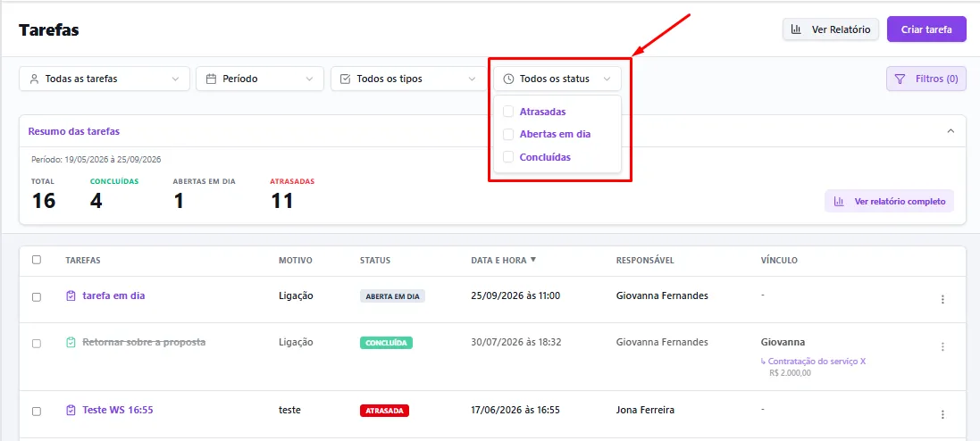Click the STATUS column header

pos(375,260)
